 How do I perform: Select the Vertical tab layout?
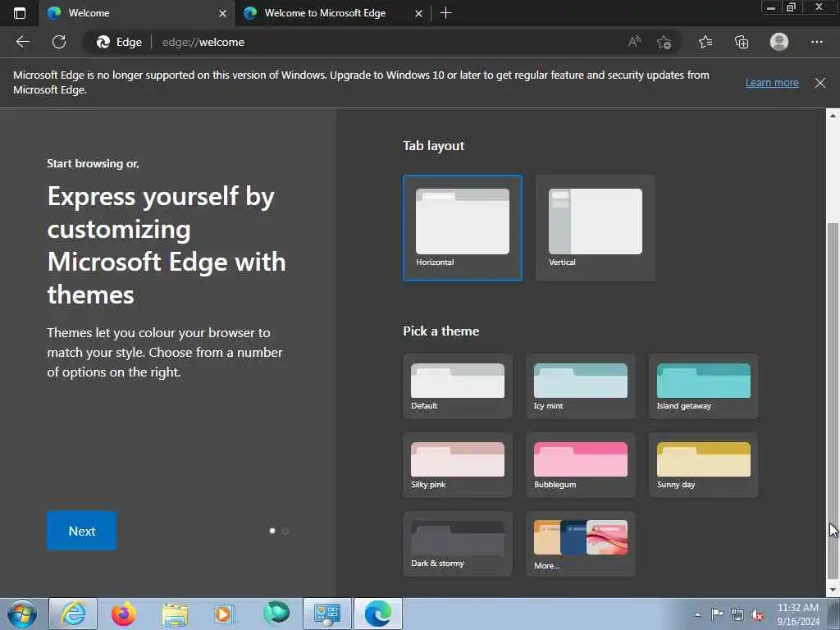[596, 228]
